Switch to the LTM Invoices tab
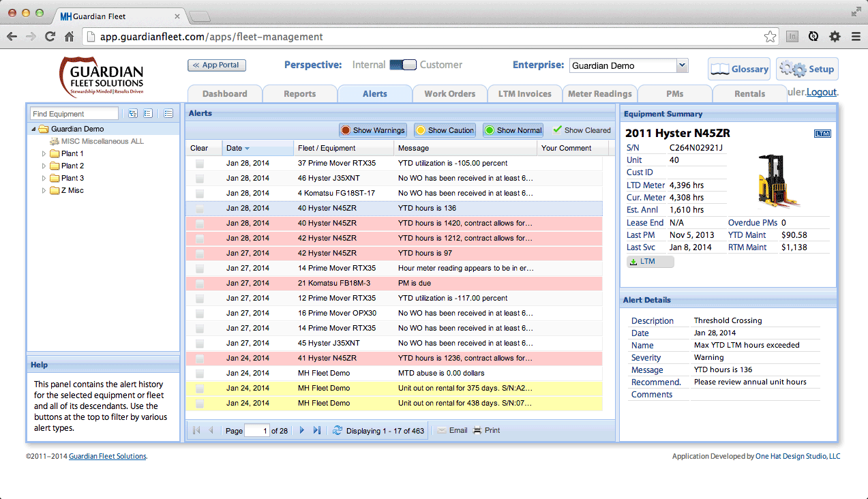 point(525,93)
